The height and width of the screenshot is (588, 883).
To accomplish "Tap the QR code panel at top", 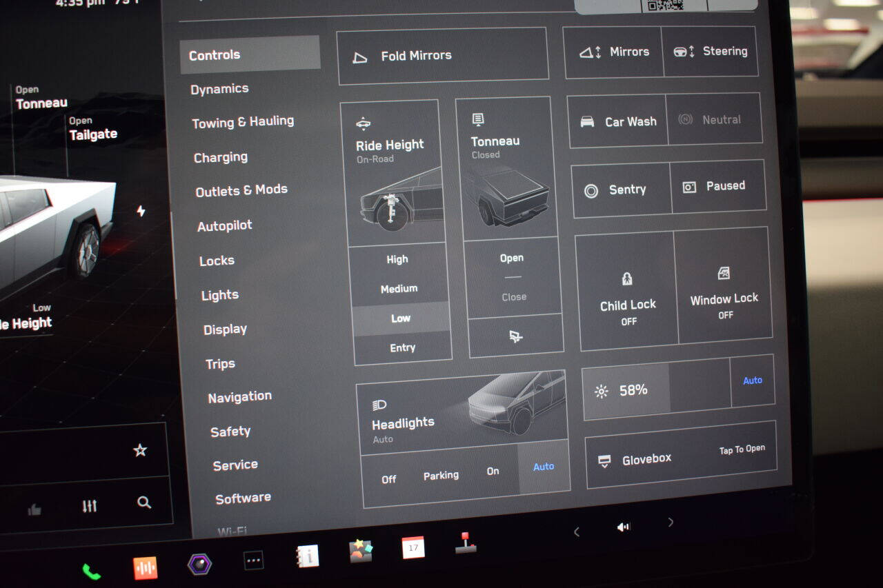I will [664, 5].
